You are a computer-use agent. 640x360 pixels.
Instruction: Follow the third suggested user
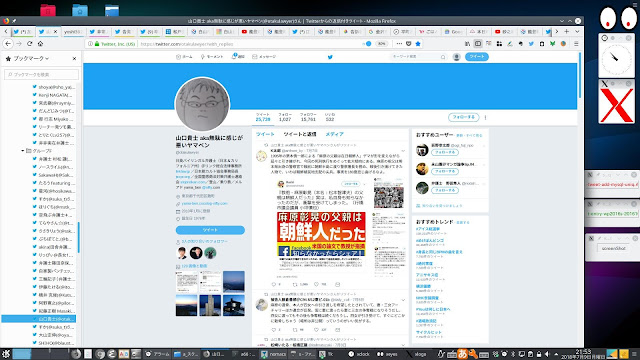click(x=445, y=190)
